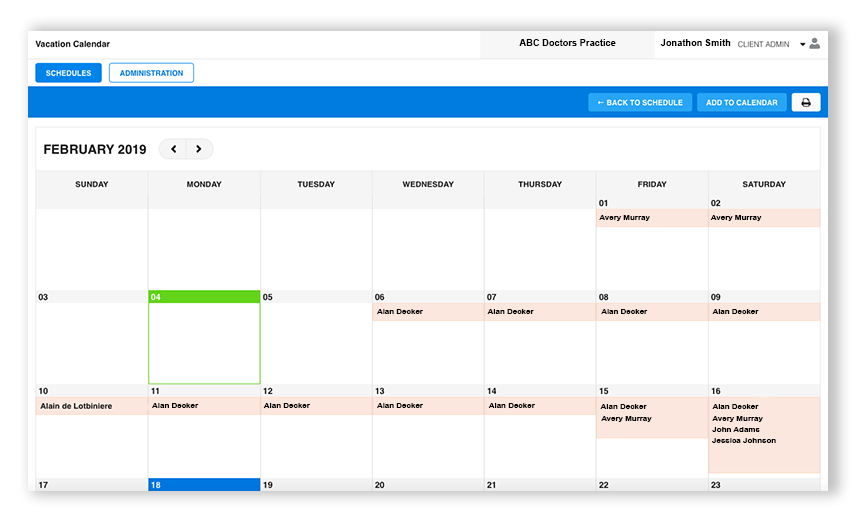861x522 pixels.
Task: Click the Sunday column header
Action: [x=92, y=184]
